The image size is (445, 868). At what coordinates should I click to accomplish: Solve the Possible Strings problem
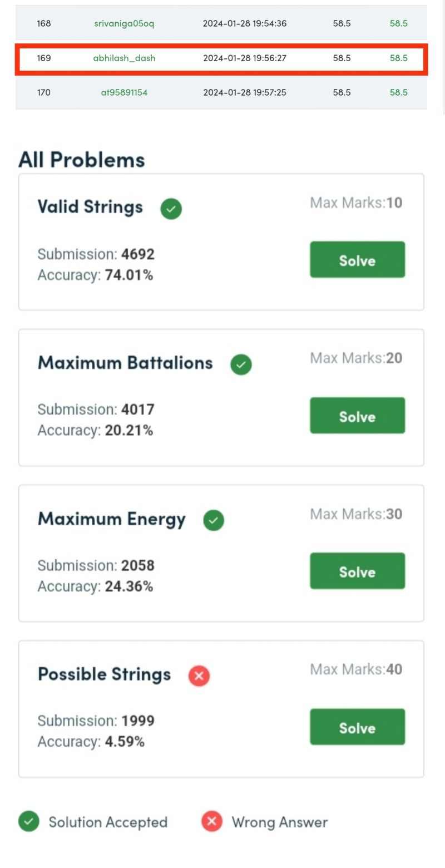[357, 727]
